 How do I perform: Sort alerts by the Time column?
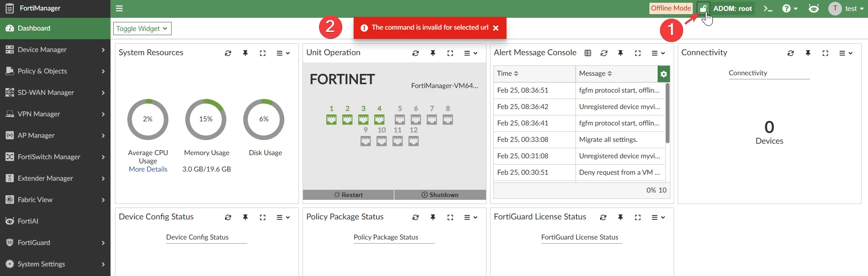pyautogui.click(x=507, y=73)
